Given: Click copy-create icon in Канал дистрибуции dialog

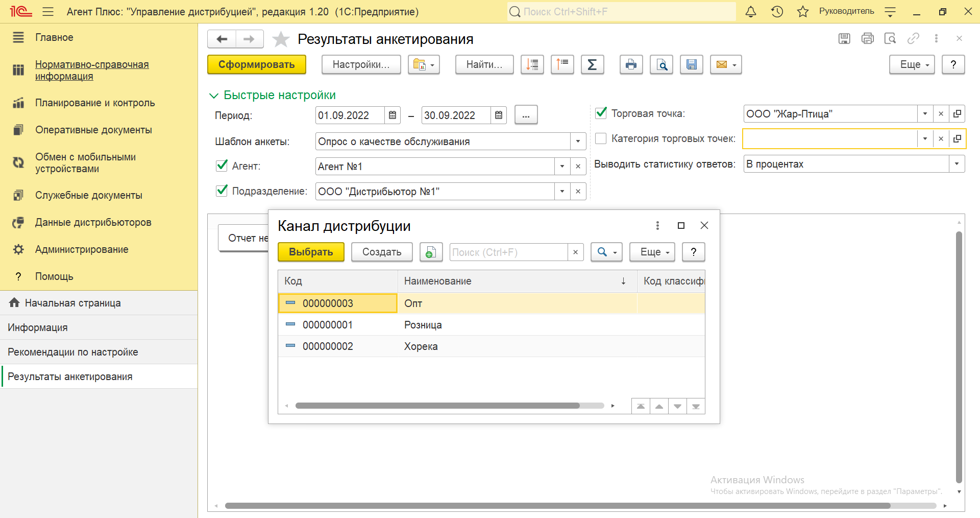Looking at the screenshot, I should (x=431, y=252).
